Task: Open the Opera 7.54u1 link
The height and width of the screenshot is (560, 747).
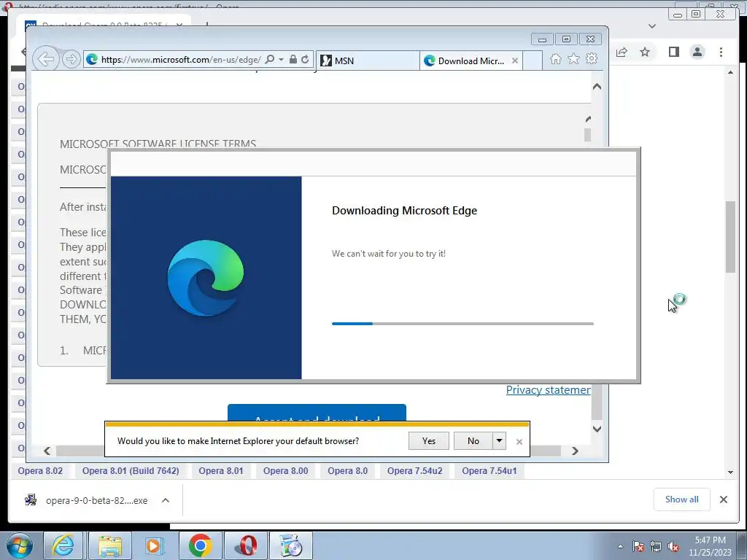Action: click(489, 471)
